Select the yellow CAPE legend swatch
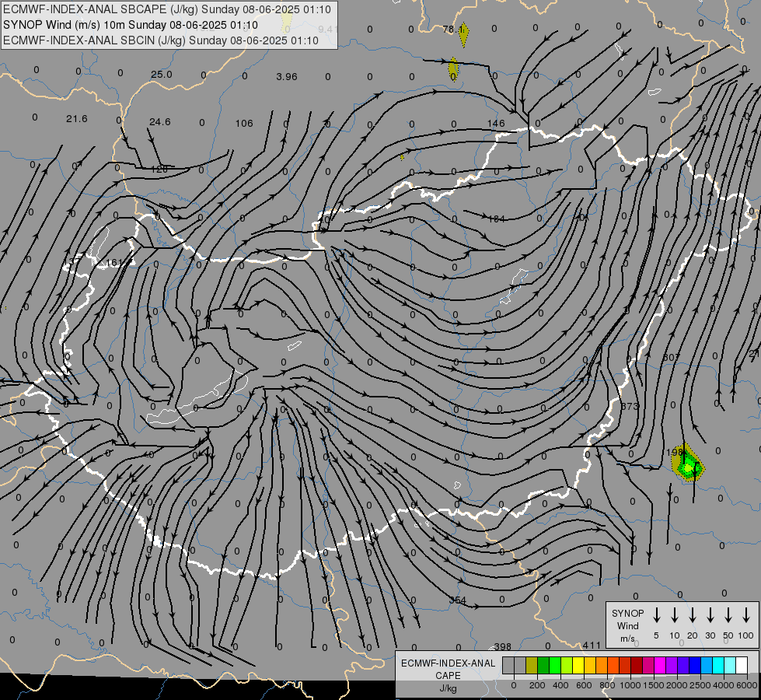Image resolution: width=761 pixels, height=700 pixels. coord(578,665)
